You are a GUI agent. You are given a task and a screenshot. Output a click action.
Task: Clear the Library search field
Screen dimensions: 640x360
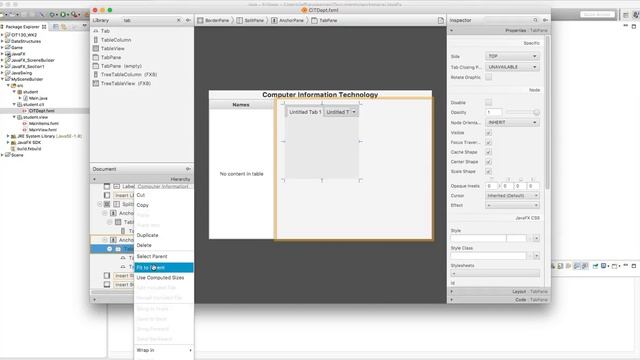(x=178, y=20)
